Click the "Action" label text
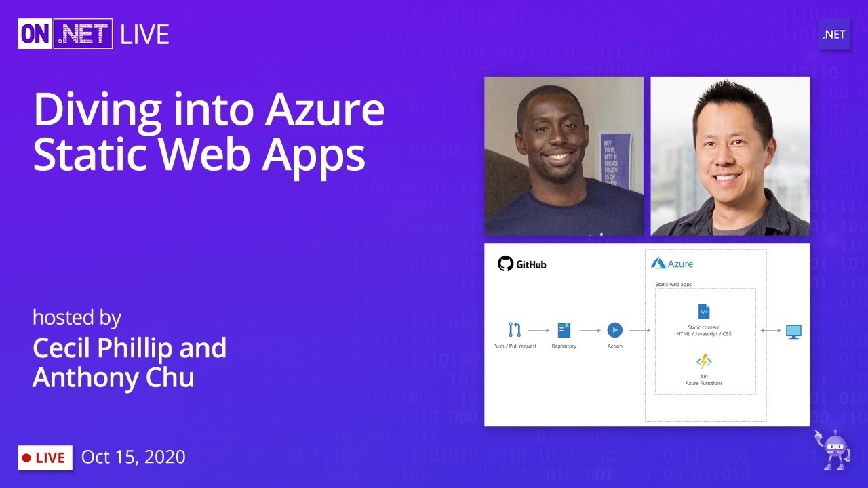Image resolution: width=868 pixels, height=488 pixels. (x=614, y=346)
